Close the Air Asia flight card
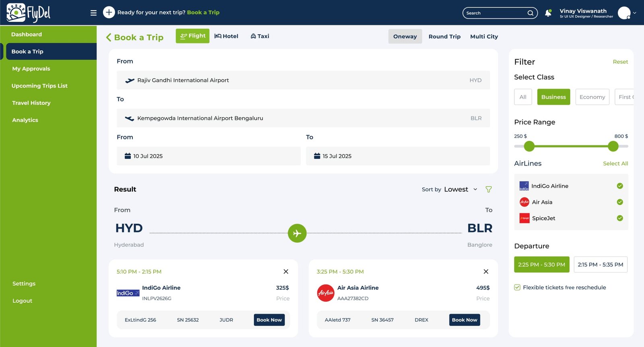Screen dimensions: 644x347 click(486, 272)
